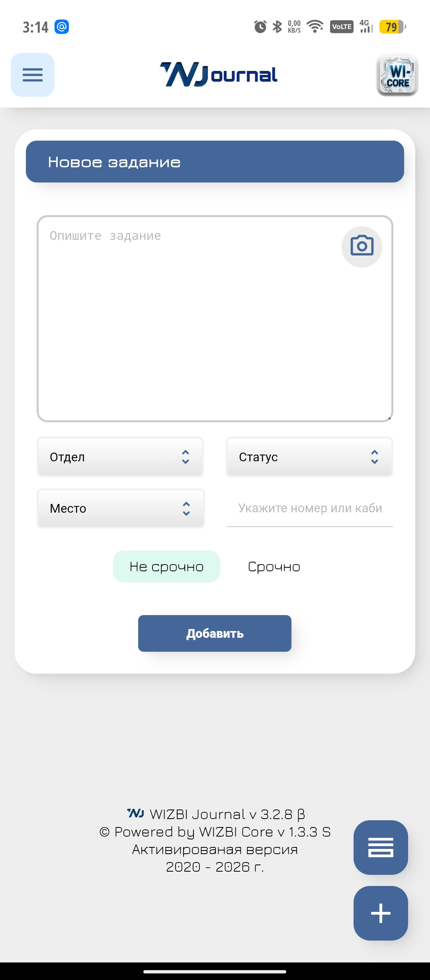Select the "Не срочно" priority option
Viewport: 430px width, 980px height.
pos(166,566)
